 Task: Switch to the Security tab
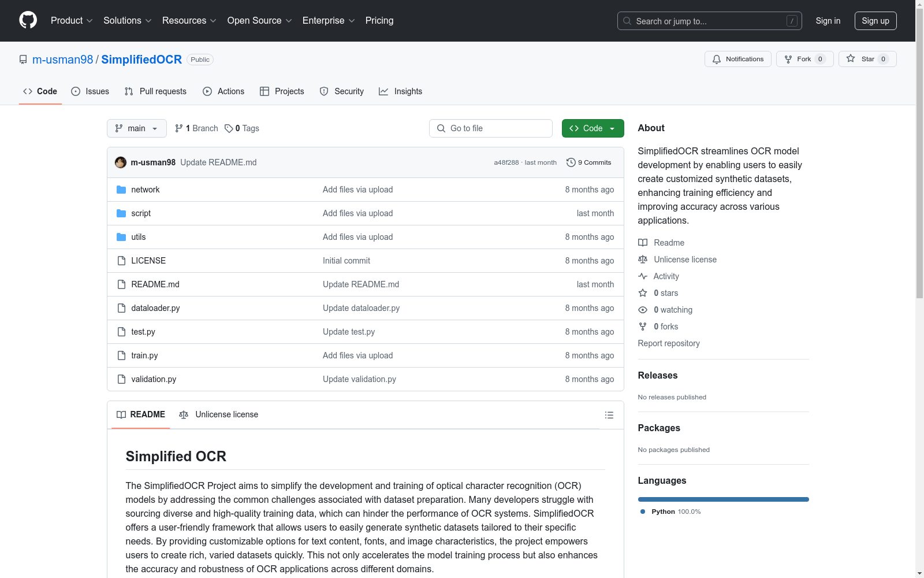(x=342, y=91)
